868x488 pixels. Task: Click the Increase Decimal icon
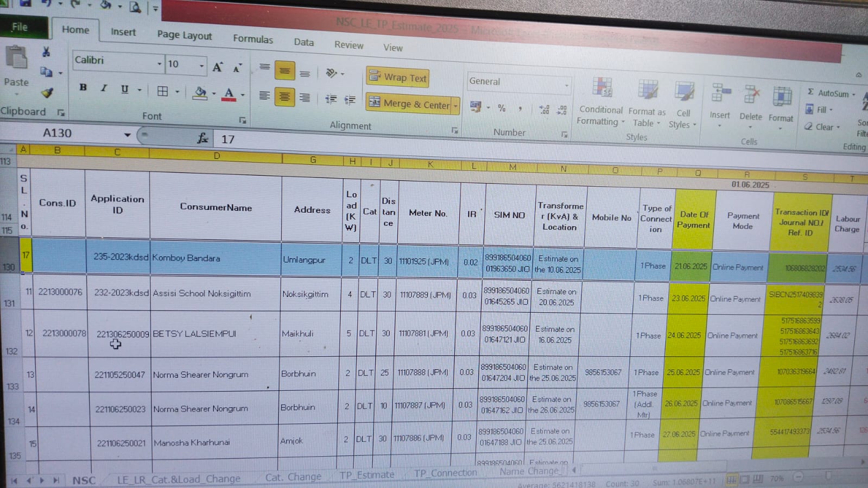(x=544, y=109)
